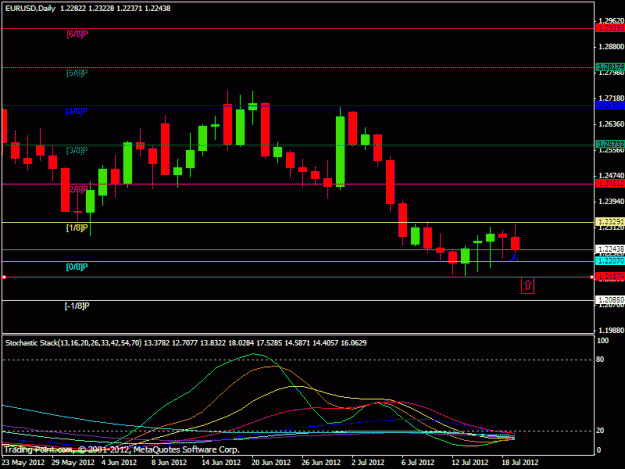
Task: Click the 1.24740 scale value
Action: click(x=611, y=176)
